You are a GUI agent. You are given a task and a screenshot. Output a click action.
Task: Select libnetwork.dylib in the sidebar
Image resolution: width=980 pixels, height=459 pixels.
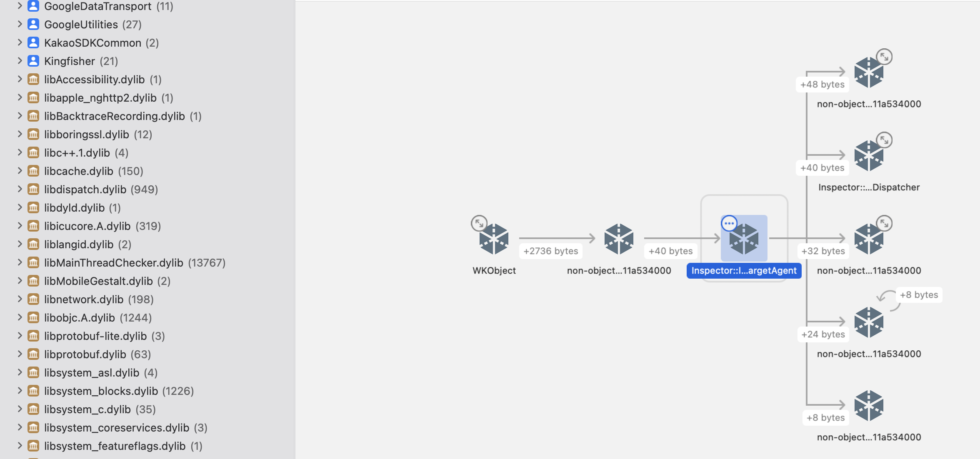coord(84,299)
